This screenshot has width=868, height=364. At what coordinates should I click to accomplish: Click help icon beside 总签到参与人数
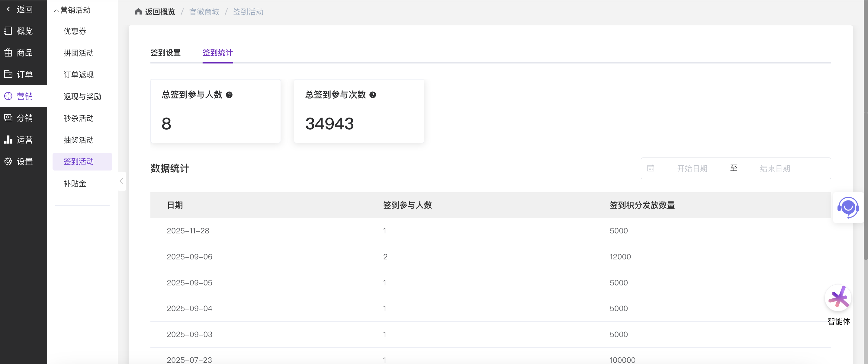pyautogui.click(x=229, y=95)
